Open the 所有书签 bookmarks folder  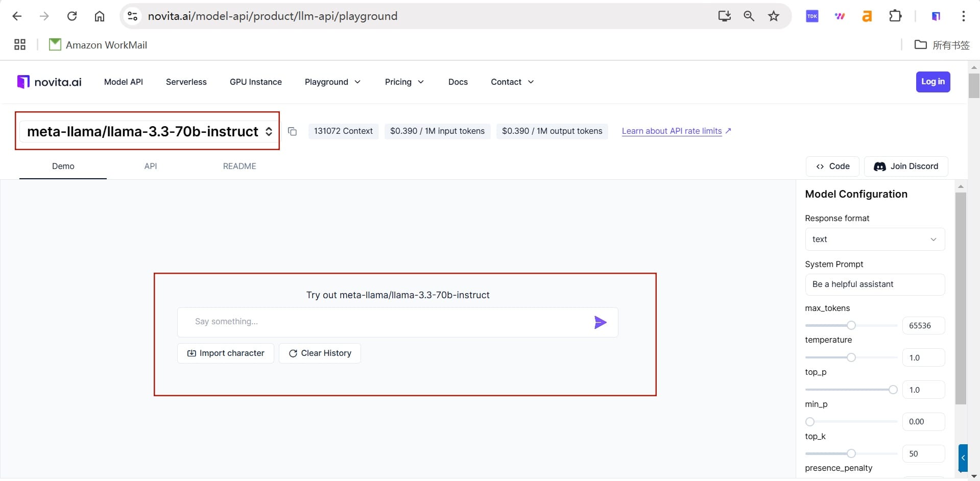click(x=942, y=45)
